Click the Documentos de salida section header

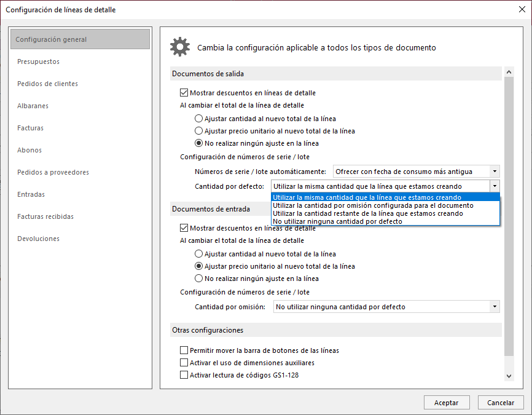coord(336,74)
